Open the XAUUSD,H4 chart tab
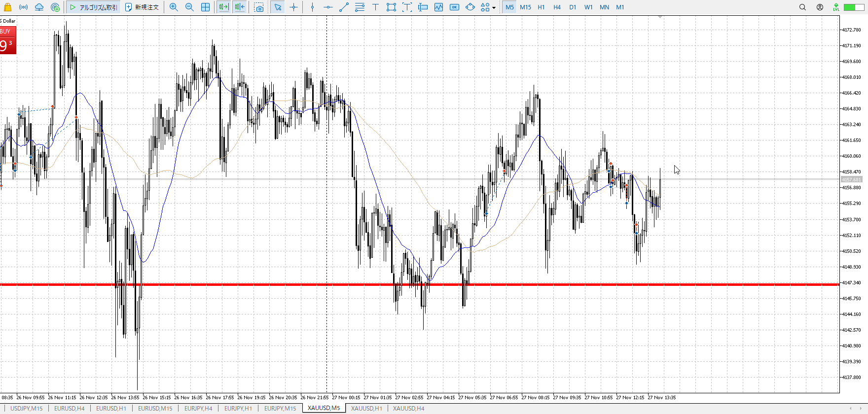This screenshot has width=868, height=414. pyautogui.click(x=408, y=409)
